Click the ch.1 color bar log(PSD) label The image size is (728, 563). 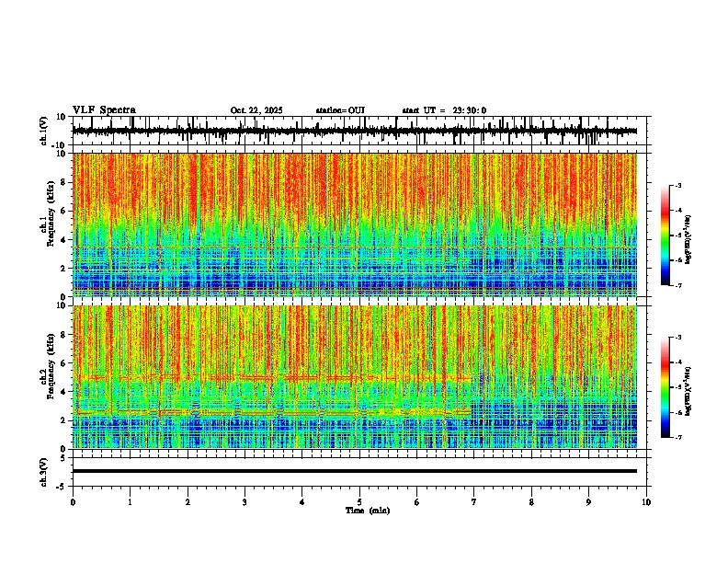point(688,239)
